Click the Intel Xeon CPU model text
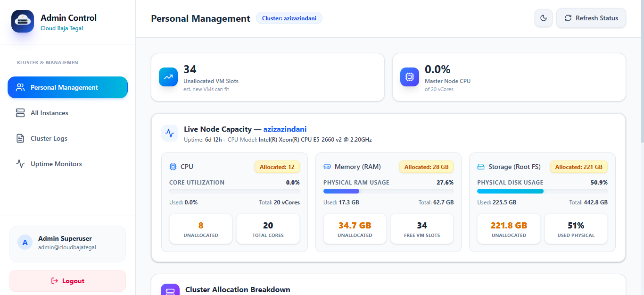 [315, 140]
